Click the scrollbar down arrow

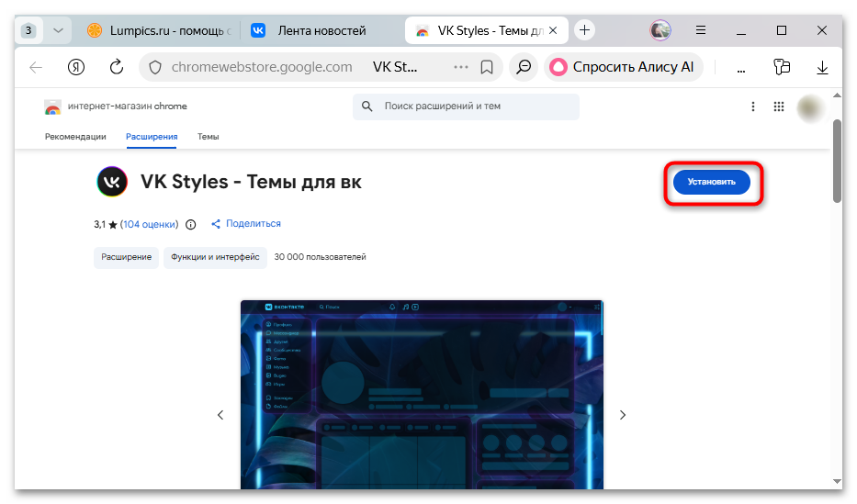click(x=838, y=481)
